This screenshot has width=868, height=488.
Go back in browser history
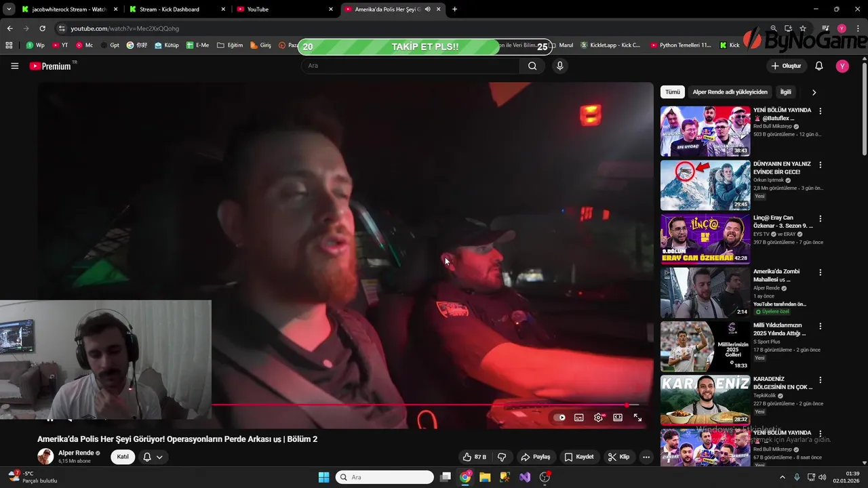click(x=9, y=28)
